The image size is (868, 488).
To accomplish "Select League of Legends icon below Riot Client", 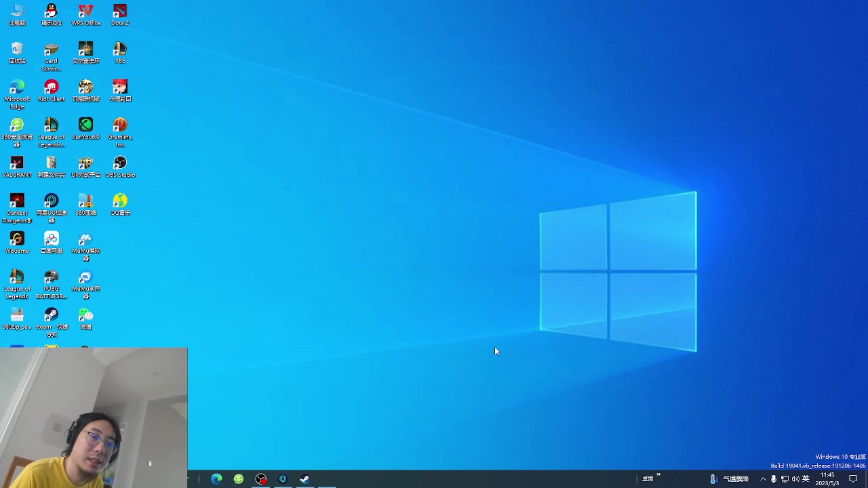I will click(x=52, y=133).
